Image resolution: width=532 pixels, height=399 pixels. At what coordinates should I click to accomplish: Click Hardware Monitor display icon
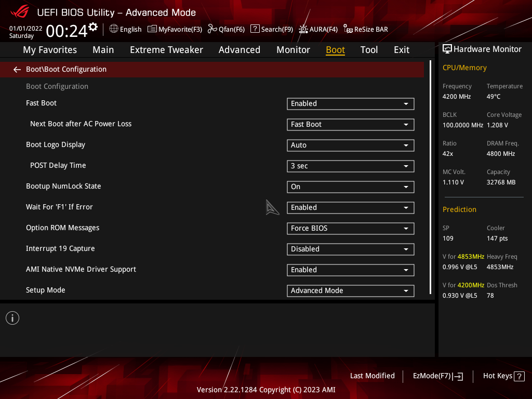447,49
